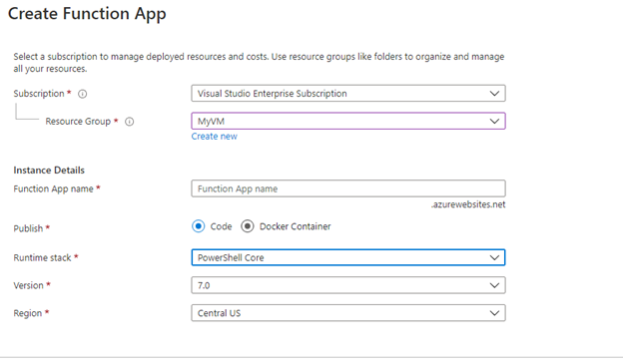Open the Subscription dropdown

[348, 94]
